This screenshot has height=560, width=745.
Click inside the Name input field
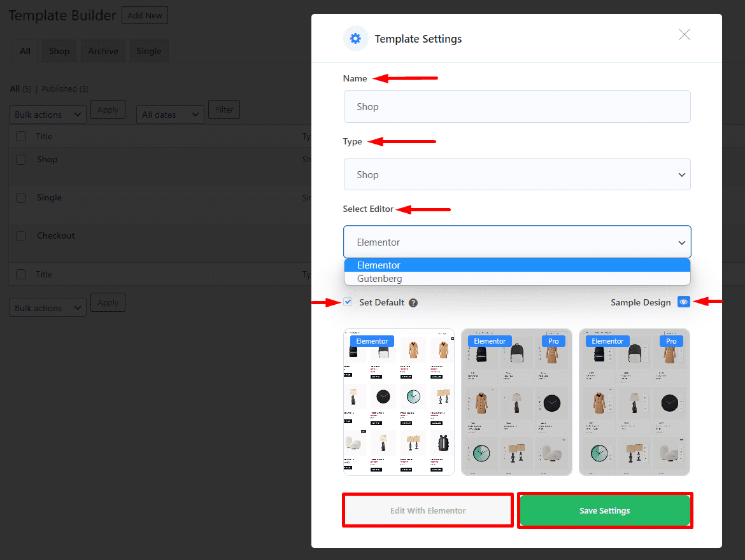(516, 107)
